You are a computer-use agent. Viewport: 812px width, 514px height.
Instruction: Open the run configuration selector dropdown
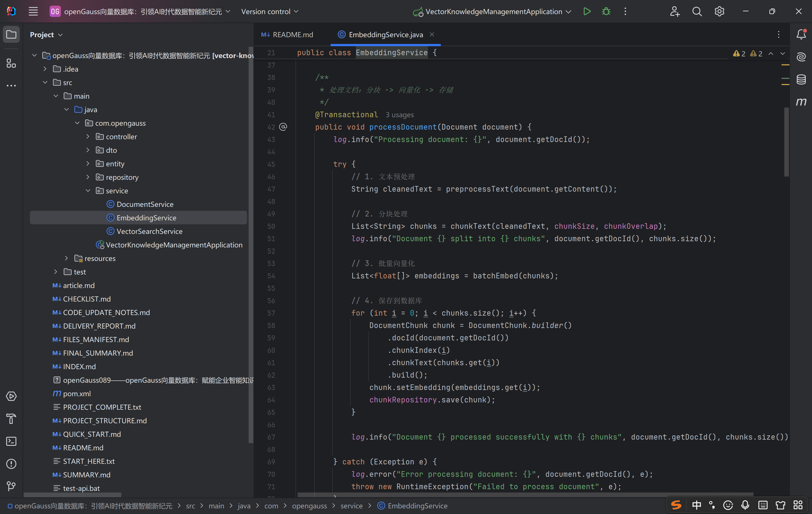click(494, 12)
